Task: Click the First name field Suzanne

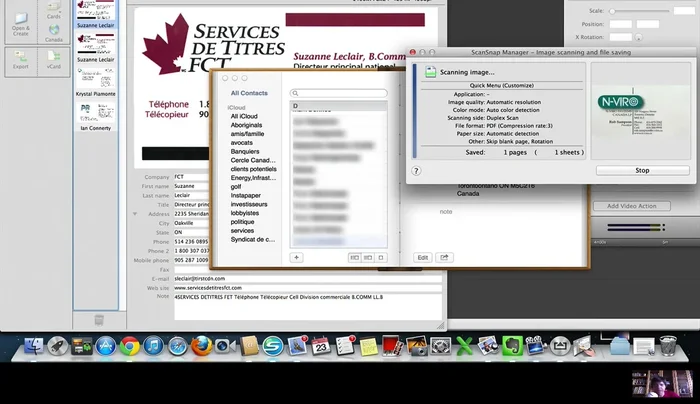Action: click(192, 186)
